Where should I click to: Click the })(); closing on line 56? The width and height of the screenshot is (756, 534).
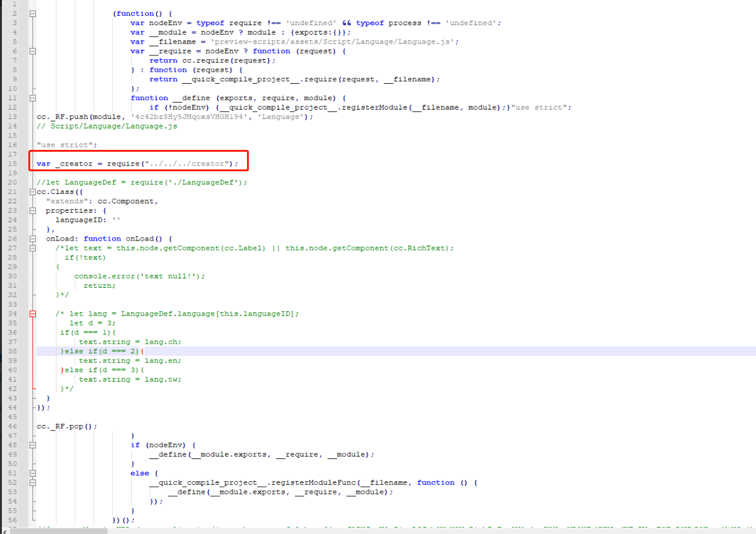coord(123,520)
